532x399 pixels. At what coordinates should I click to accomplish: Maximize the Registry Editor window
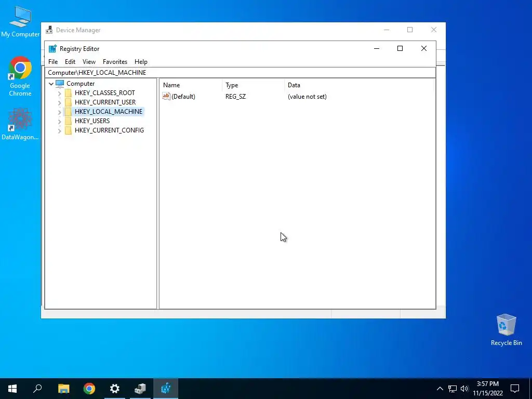[400, 48]
